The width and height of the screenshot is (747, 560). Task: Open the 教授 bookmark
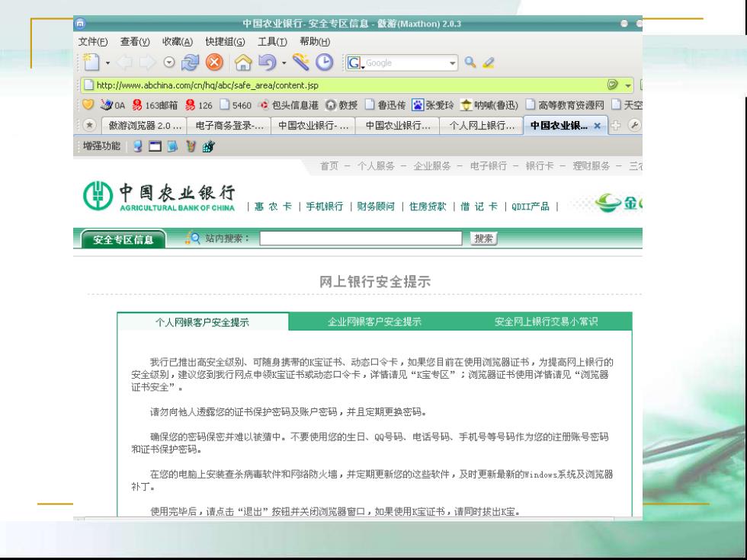pos(341,105)
